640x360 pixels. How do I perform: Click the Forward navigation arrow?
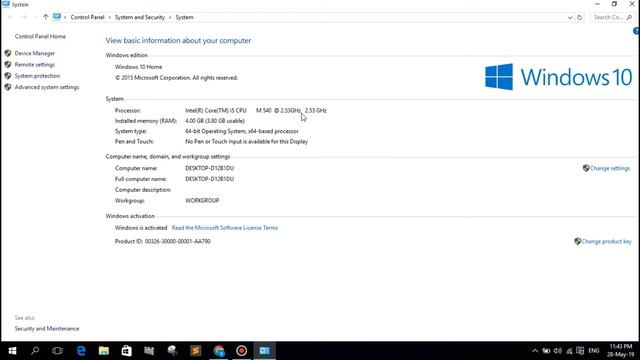click(x=24, y=17)
